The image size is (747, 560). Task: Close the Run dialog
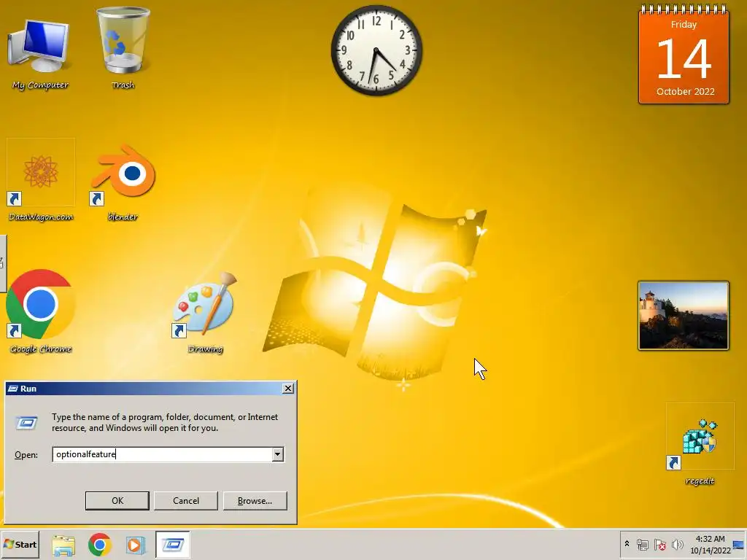(287, 389)
